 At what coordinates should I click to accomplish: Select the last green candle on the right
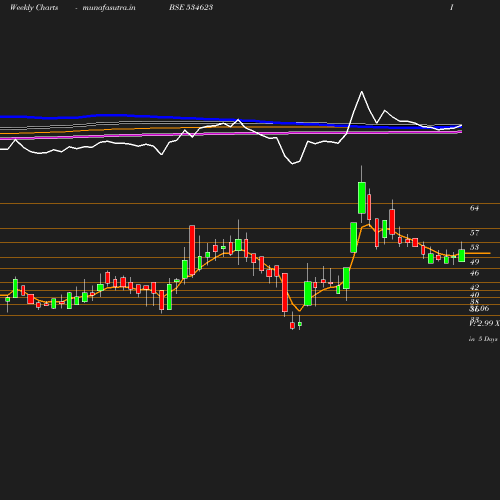tap(462, 256)
